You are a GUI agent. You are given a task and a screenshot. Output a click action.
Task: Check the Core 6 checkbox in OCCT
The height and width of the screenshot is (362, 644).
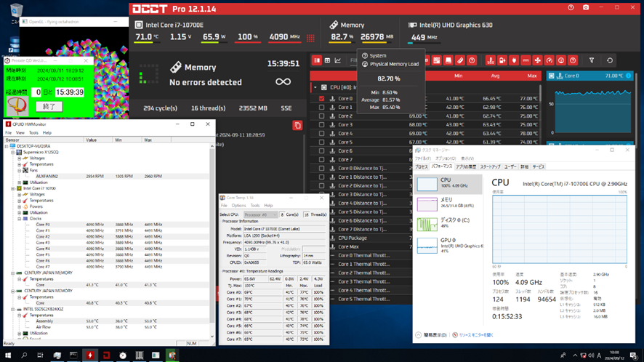coord(321,150)
